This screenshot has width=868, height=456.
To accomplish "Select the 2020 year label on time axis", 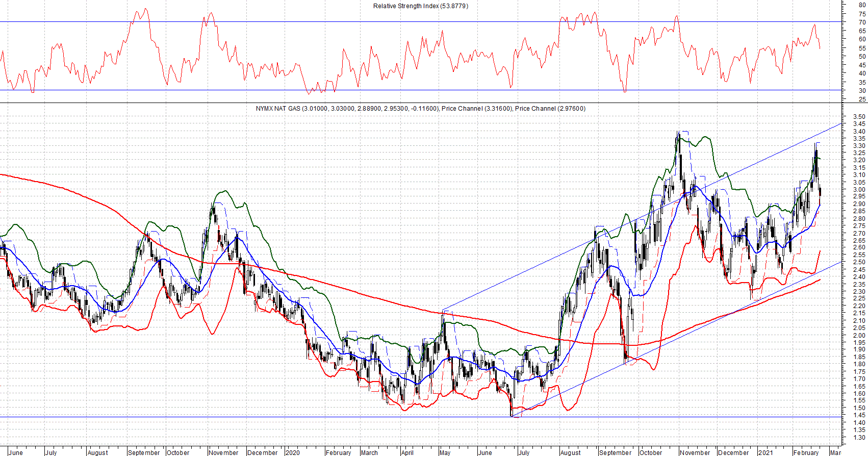I will click(x=293, y=452).
